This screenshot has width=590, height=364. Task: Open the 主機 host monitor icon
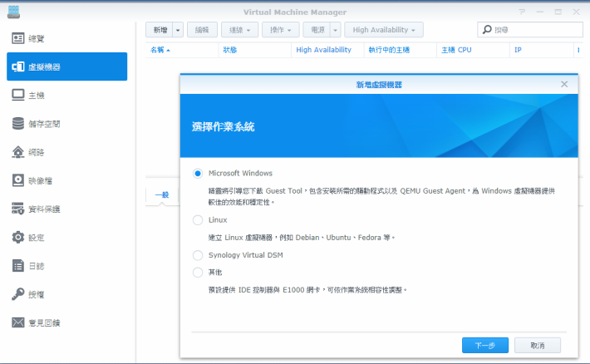[x=17, y=96]
